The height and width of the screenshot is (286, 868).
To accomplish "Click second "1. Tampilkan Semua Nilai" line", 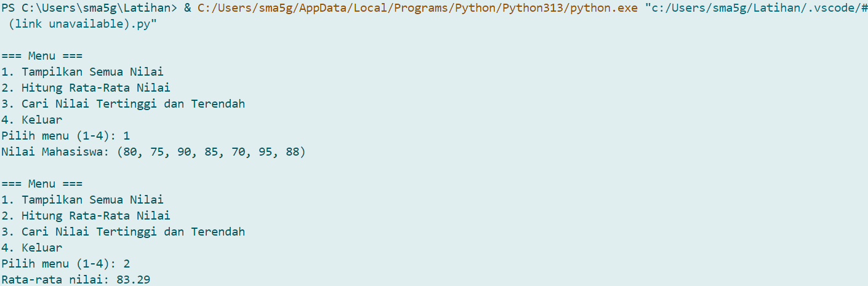I will (82, 200).
